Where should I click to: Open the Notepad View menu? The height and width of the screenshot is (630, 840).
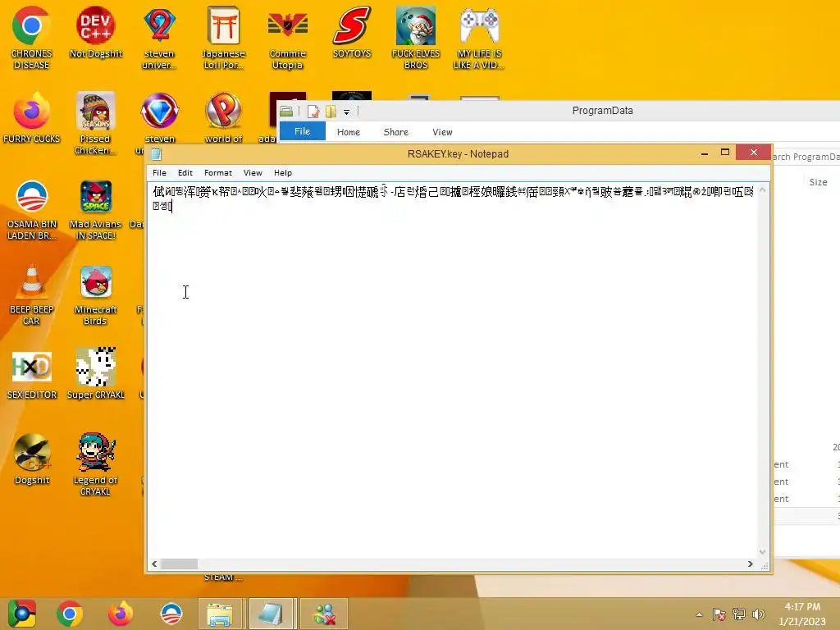click(x=253, y=172)
